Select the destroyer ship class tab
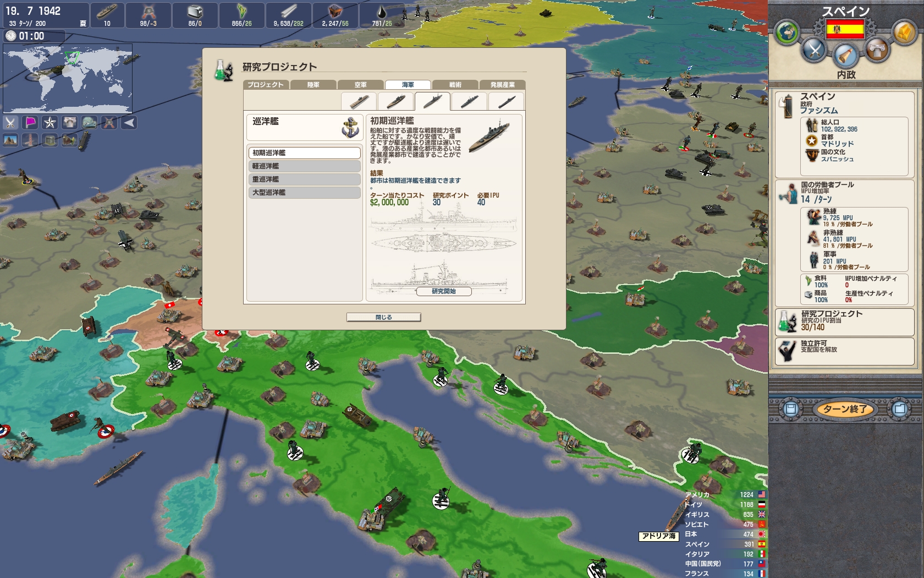Screen dimensions: 924x578 click(x=469, y=101)
